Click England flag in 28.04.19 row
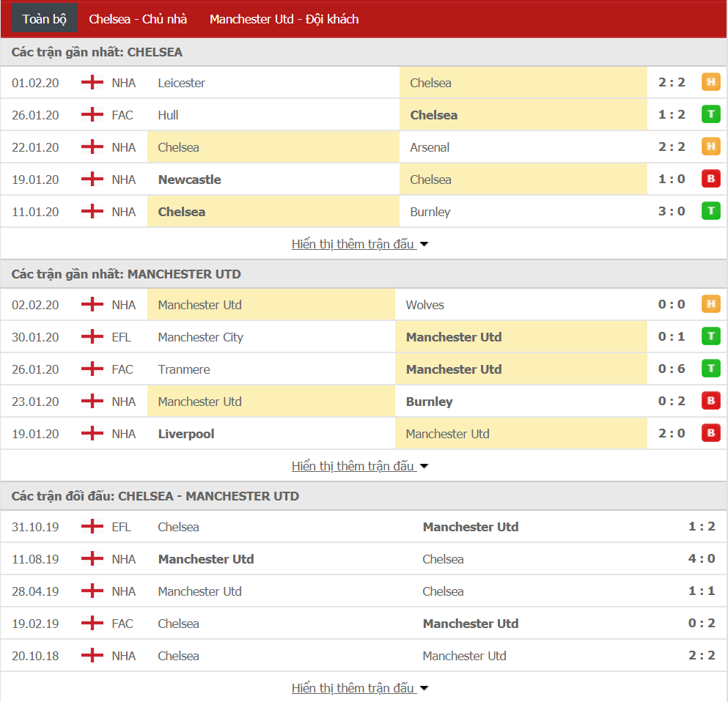Image resolution: width=728 pixels, height=702 pixels. click(92, 591)
